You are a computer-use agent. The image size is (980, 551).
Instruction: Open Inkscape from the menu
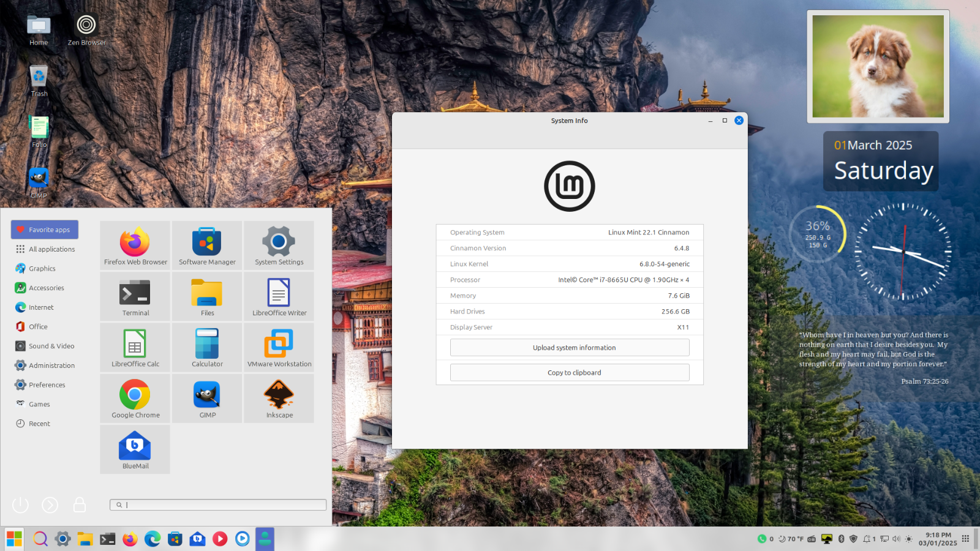pyautogui.click(x=279, y=399)
